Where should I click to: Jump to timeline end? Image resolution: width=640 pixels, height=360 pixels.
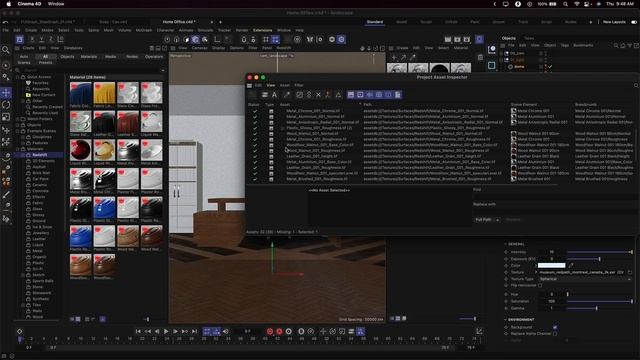(194, 331)
